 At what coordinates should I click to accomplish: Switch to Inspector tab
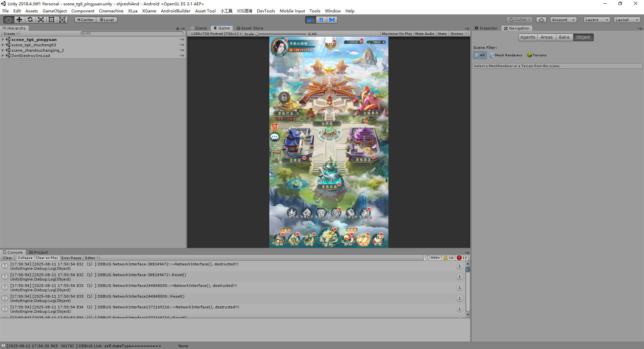point(486,28)
